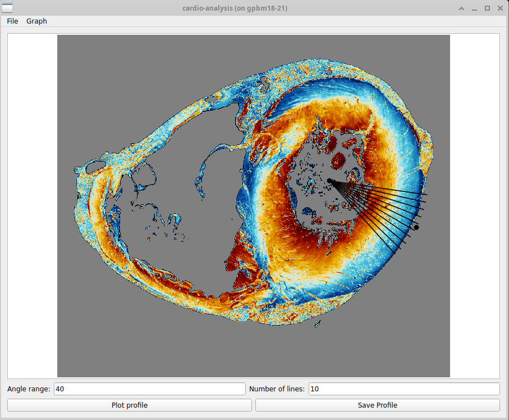Viewport: 509px width, 420px height.
Task: Click the topmost radial profile line
Action: pyautogui.click(x=393, y=190)
